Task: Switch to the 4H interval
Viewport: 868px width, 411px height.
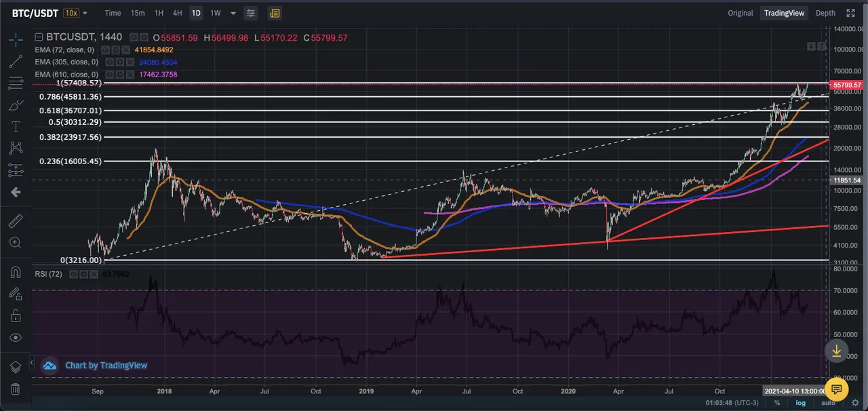Action: coord(177,13)
